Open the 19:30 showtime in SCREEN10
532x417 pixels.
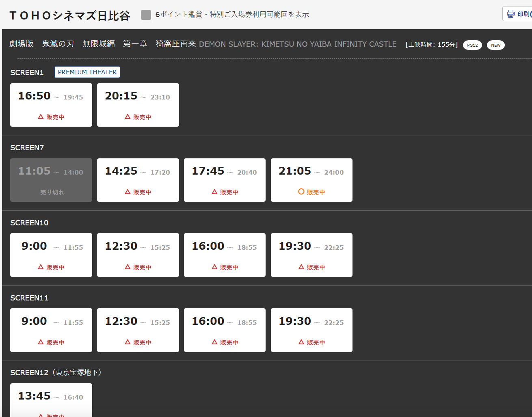[x=311, y=255]
